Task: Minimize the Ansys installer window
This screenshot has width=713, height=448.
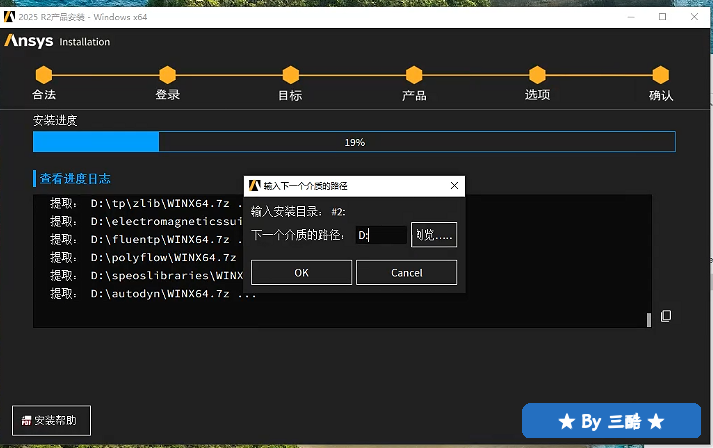Action: (631, 17)
